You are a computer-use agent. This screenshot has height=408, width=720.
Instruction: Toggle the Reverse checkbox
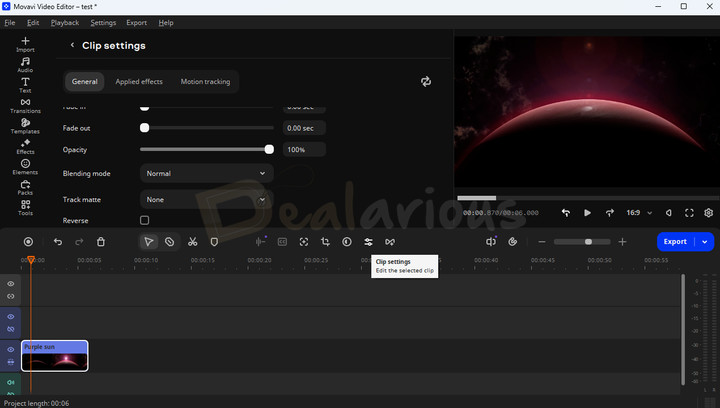coord(145,220)
